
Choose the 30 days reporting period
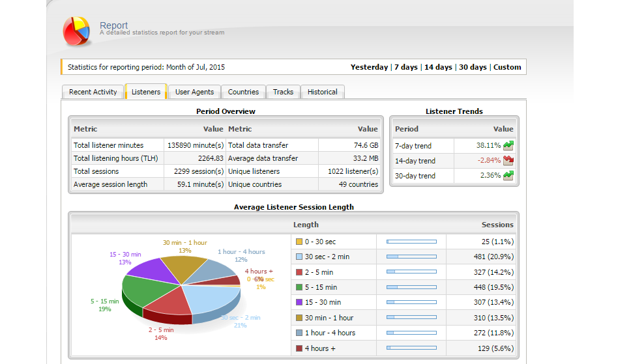tap(473, 67)
